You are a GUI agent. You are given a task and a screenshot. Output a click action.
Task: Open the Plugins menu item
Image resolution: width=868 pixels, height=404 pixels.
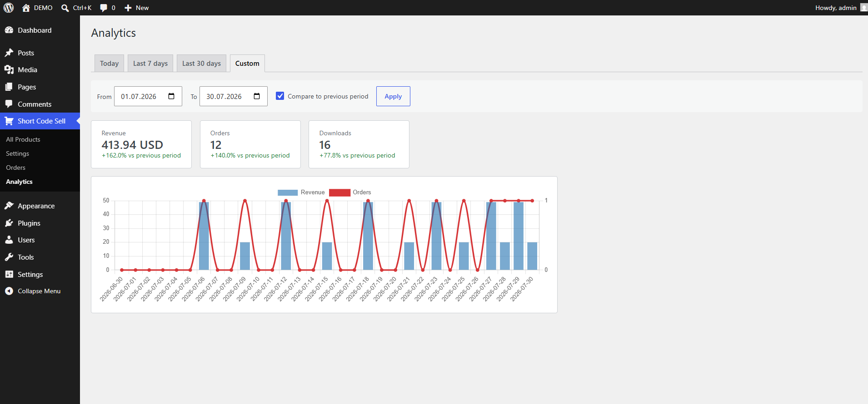pos(40,223)
